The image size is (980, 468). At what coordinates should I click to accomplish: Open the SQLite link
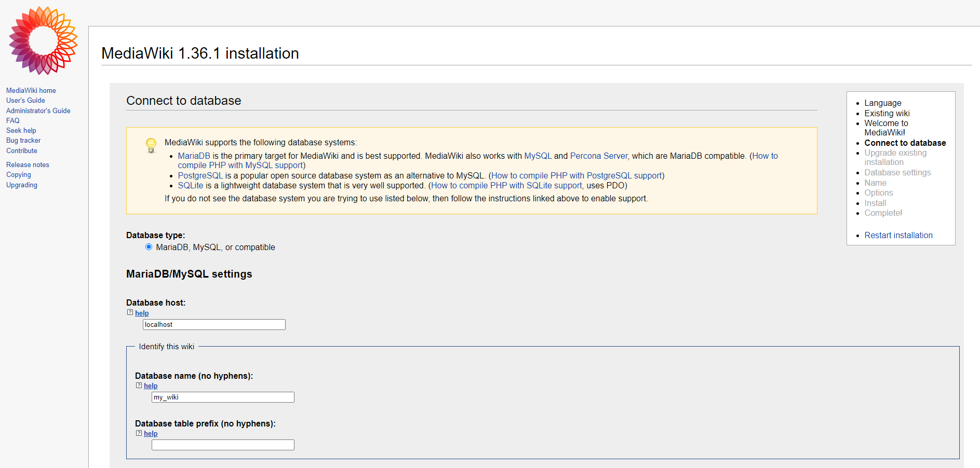[190, 185]
